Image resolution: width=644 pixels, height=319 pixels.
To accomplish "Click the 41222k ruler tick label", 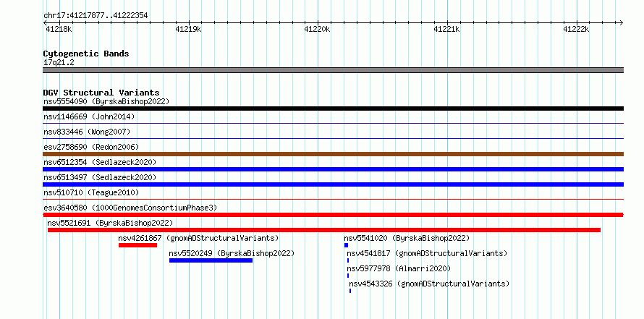I will (x=576, y=29).
